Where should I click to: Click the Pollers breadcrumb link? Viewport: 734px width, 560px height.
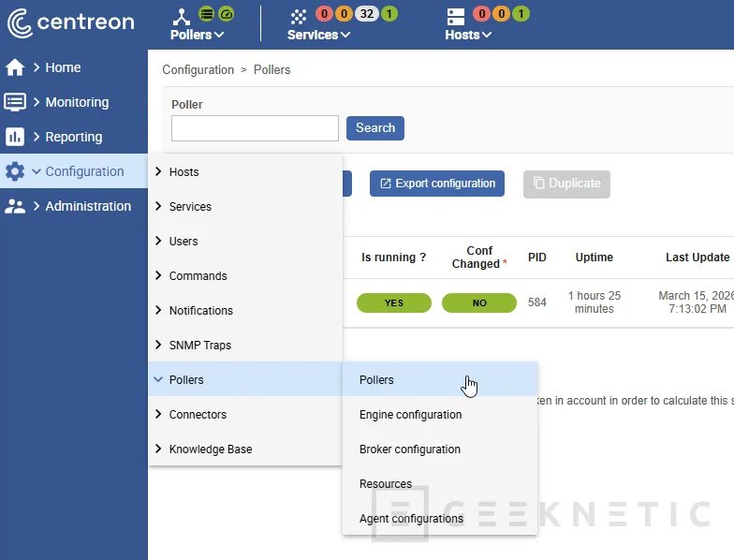(x=272, y=69)
